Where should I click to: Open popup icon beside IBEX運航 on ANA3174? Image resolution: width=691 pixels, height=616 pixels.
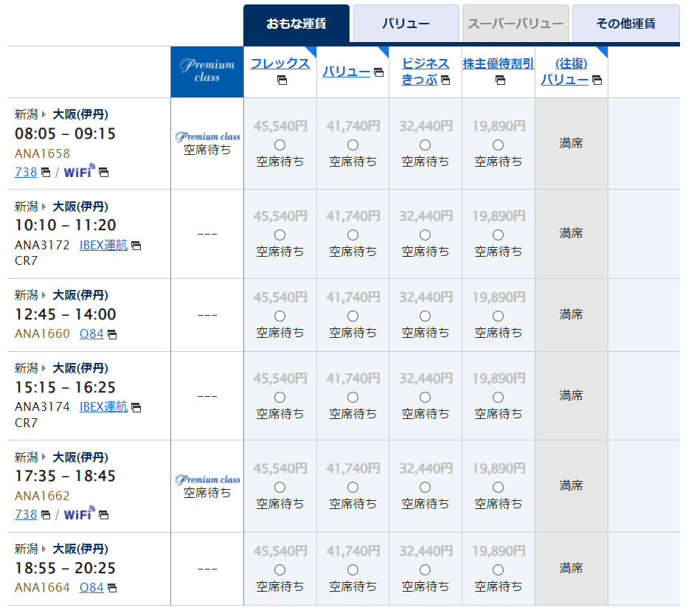(x=136, y=407)
